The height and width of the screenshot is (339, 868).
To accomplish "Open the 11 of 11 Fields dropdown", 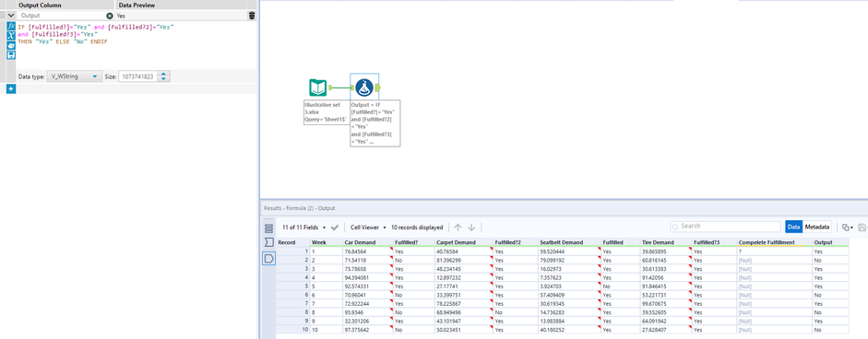I will coord(303,228).
